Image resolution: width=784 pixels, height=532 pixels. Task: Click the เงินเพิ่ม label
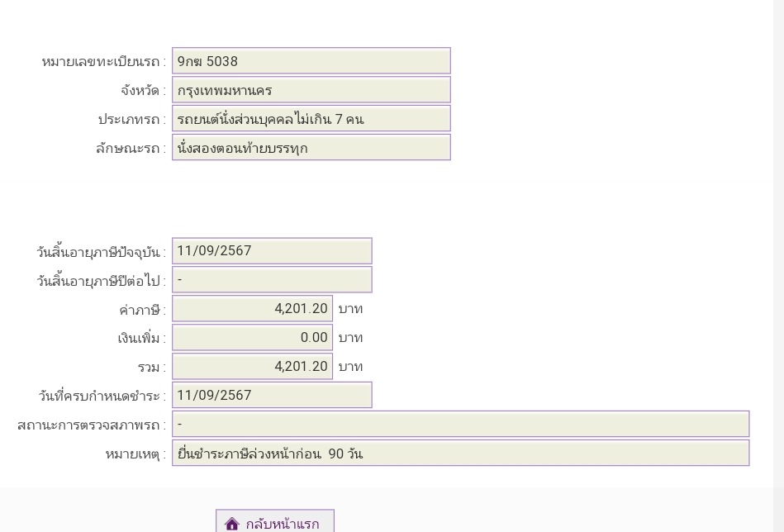click(142, 339)
